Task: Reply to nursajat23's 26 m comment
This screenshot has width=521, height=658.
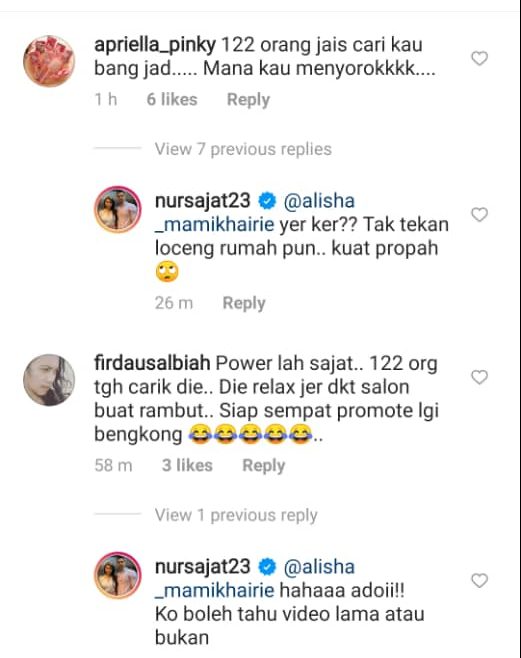Action: click(x=244, y=303)
